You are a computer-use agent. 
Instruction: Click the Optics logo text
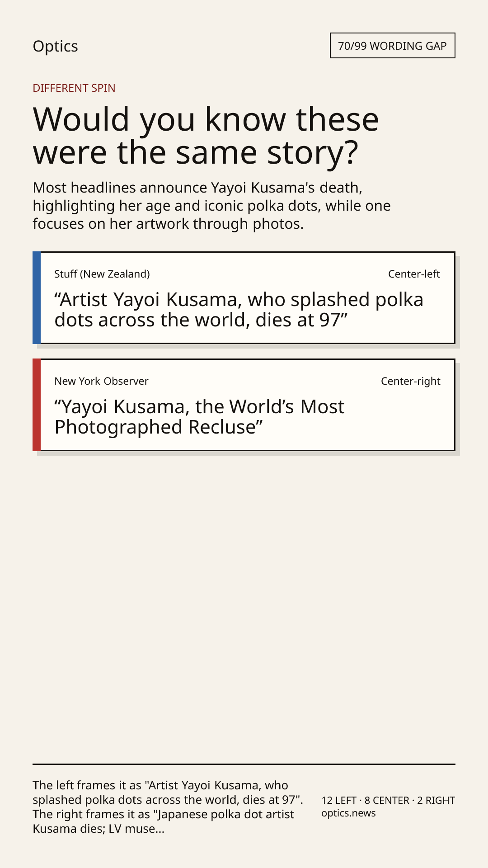[x=55, y=46]
